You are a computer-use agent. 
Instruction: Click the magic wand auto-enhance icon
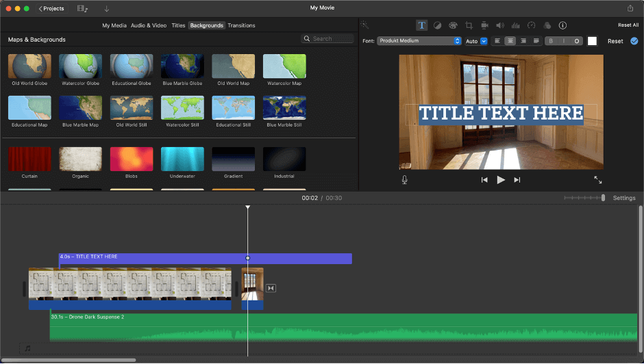click(x=366, y=25)
